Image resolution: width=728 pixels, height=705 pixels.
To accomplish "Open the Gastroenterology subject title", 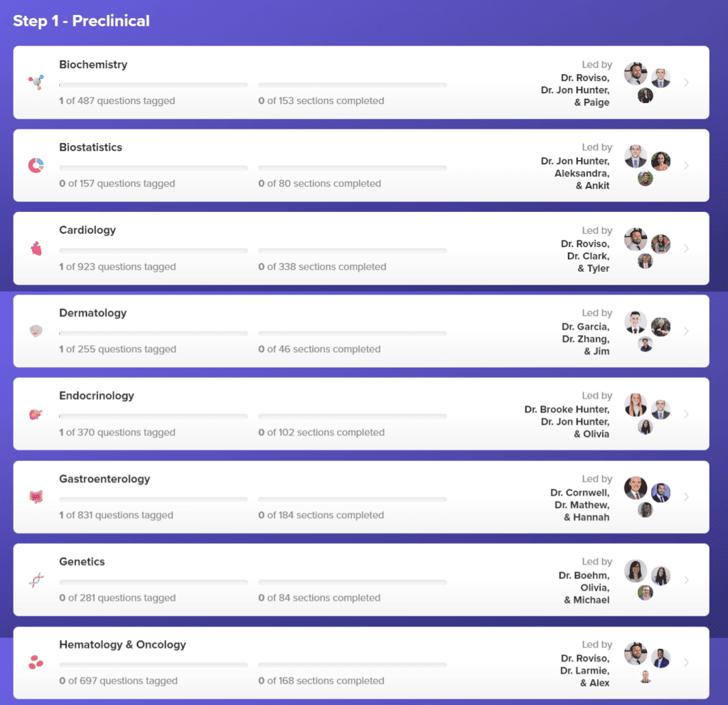I will tap(105, 479).
